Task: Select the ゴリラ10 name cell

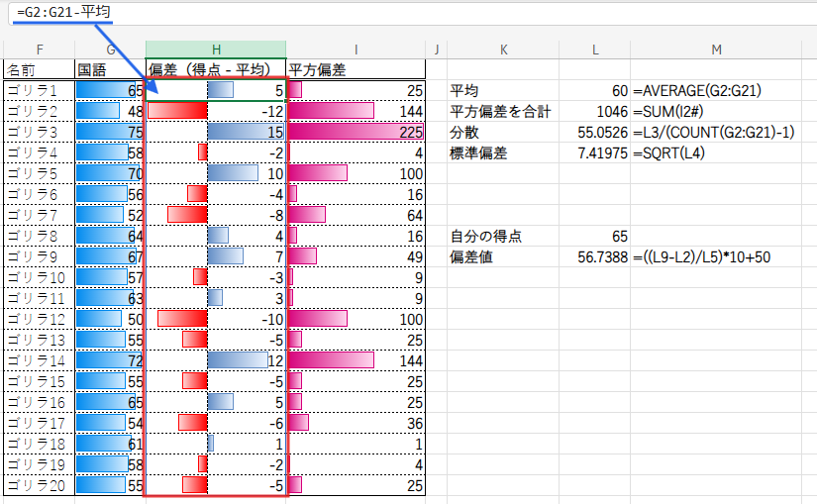Action: click(x=40, y=278)
